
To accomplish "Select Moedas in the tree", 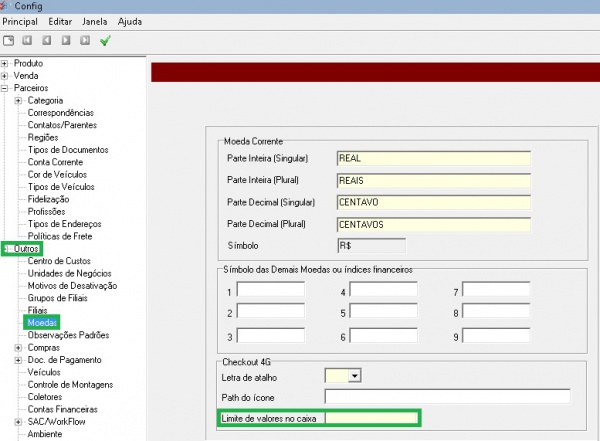I will pos(43,323).
